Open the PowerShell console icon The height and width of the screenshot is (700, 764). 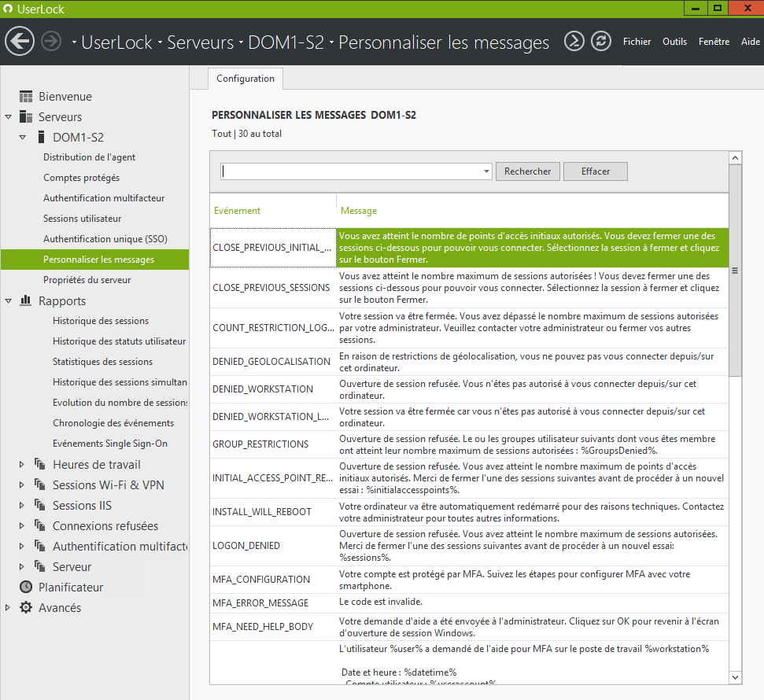click(x=574, y=42)
